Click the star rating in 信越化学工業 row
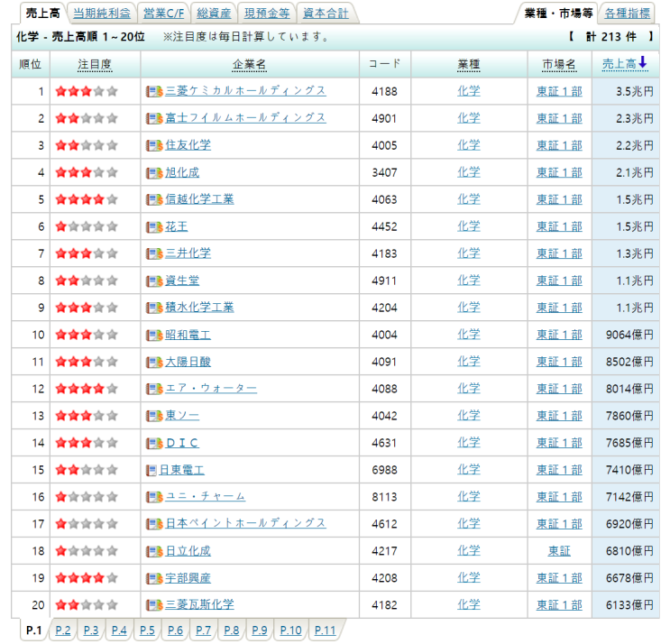This screenshot has height=644, width=670. [x=87, y=199]
